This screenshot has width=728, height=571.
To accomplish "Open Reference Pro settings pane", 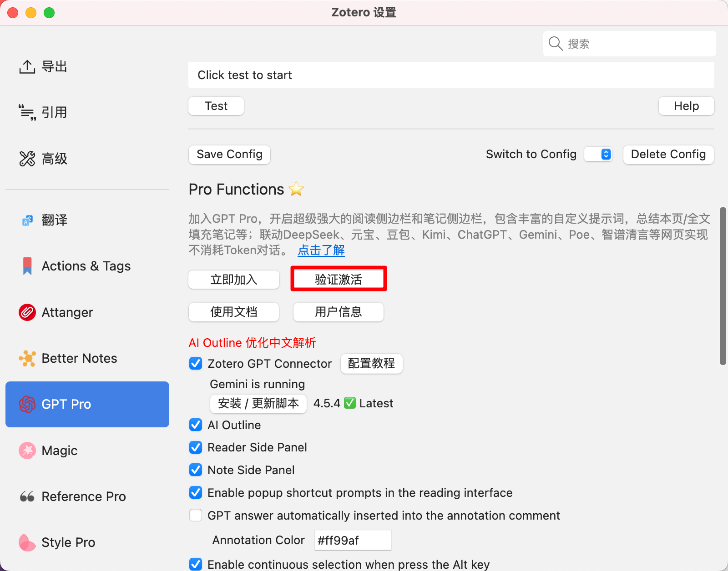I will point(87,496).
